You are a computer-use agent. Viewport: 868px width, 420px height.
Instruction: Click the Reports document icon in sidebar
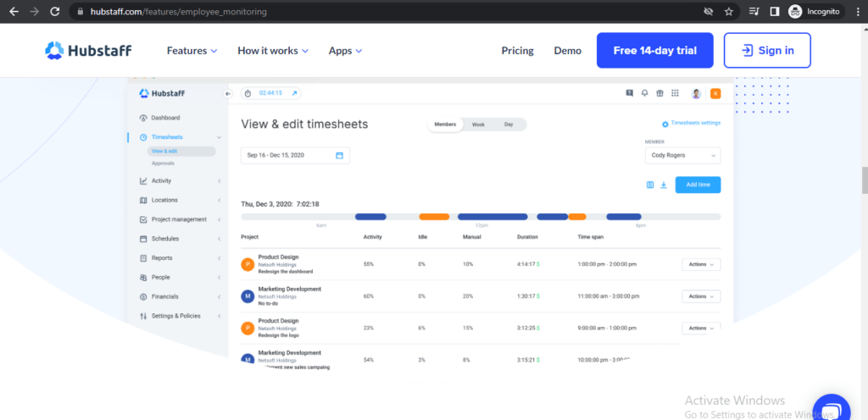tap(143, 258)
